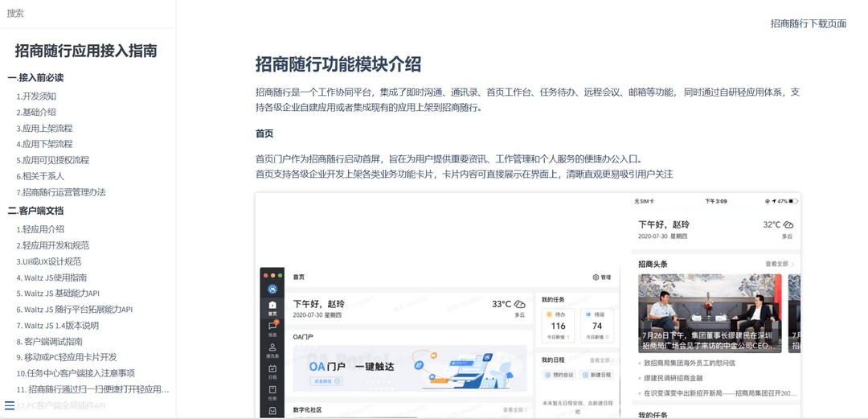Open 10.任务中心客户端接入注意事项
The width and height of the screenshot is (868, 419).
click(x=76, y=373)
